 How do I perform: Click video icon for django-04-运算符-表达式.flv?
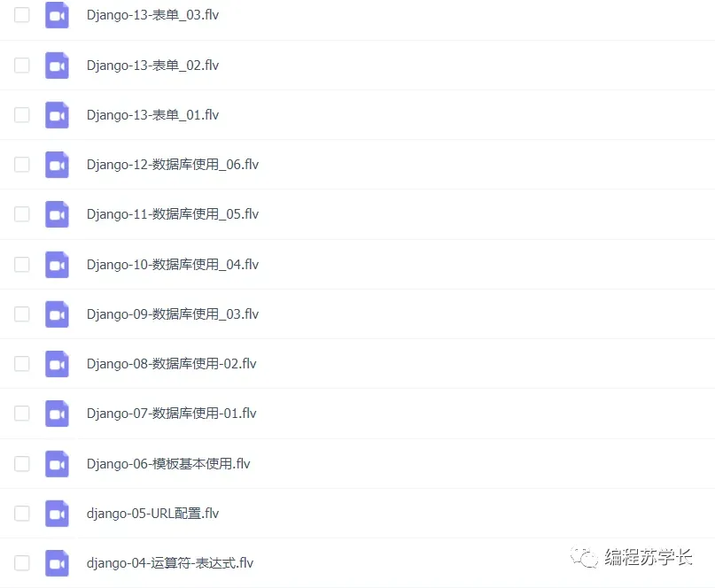tap(57, 563)
